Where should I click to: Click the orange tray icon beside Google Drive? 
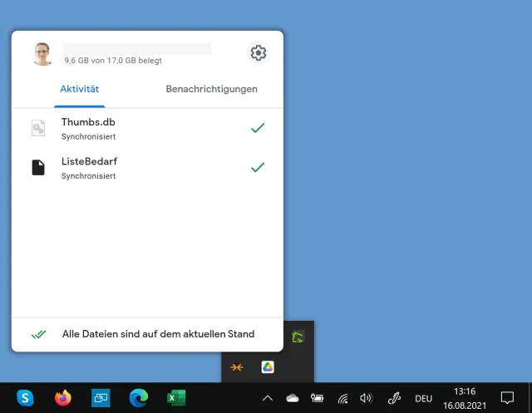237,367
